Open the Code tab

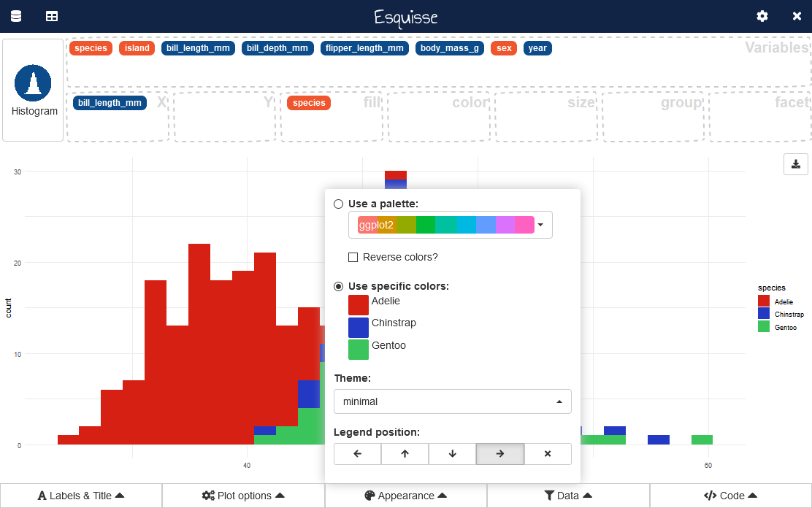coord(730,496)
